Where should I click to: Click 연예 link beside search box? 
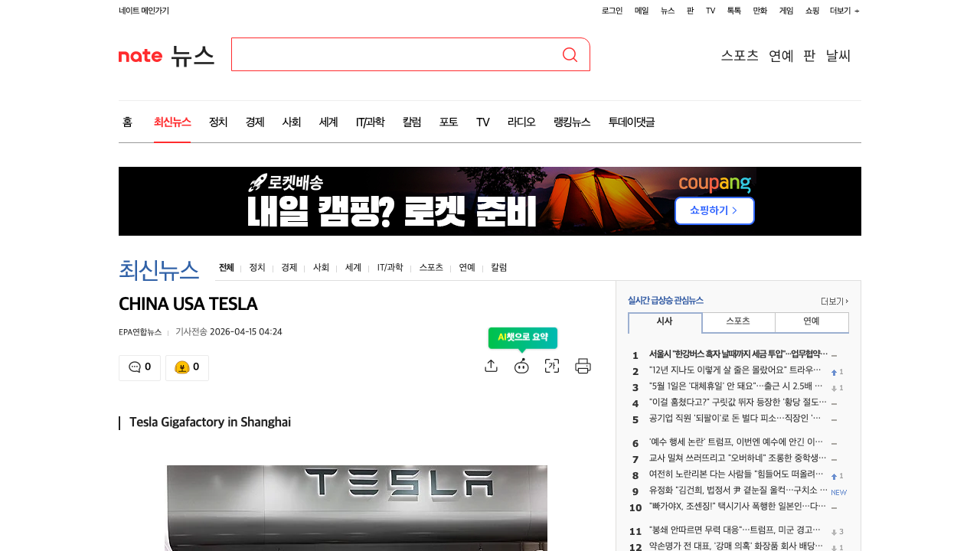781,55
